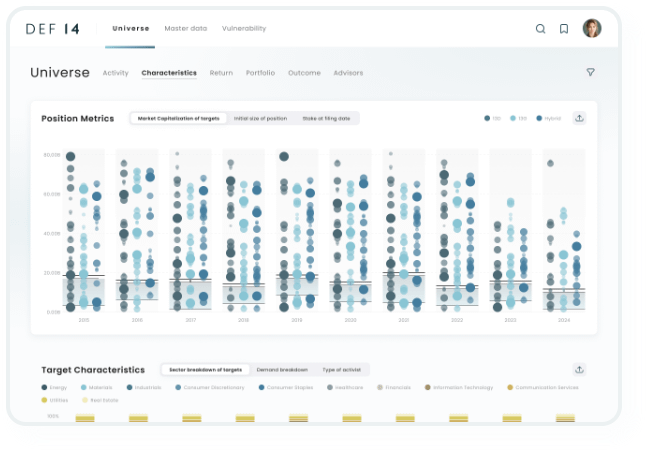Switch to Initial size of position
The width and height of the screenshot is (648, 452).
[x=260, y=118]
